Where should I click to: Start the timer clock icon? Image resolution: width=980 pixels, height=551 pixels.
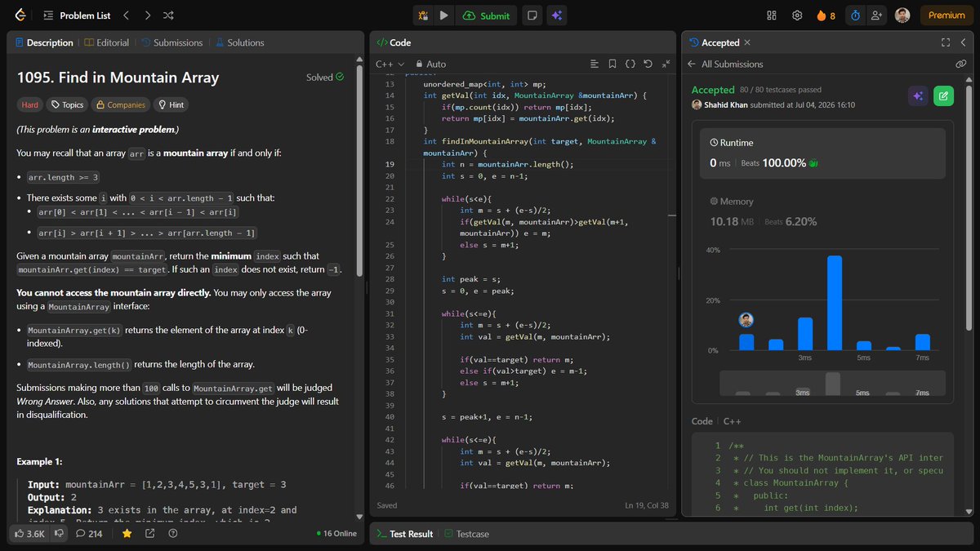855,16
